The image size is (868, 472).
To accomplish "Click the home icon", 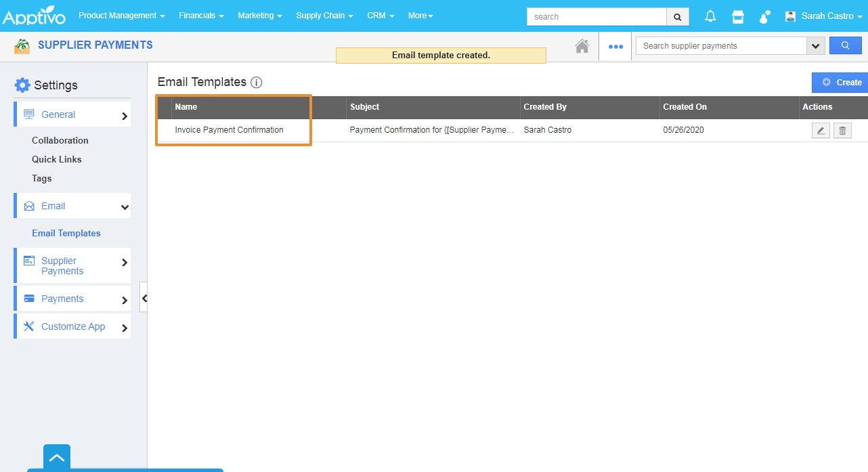I will pyautogui.click(x=582, y=46).
